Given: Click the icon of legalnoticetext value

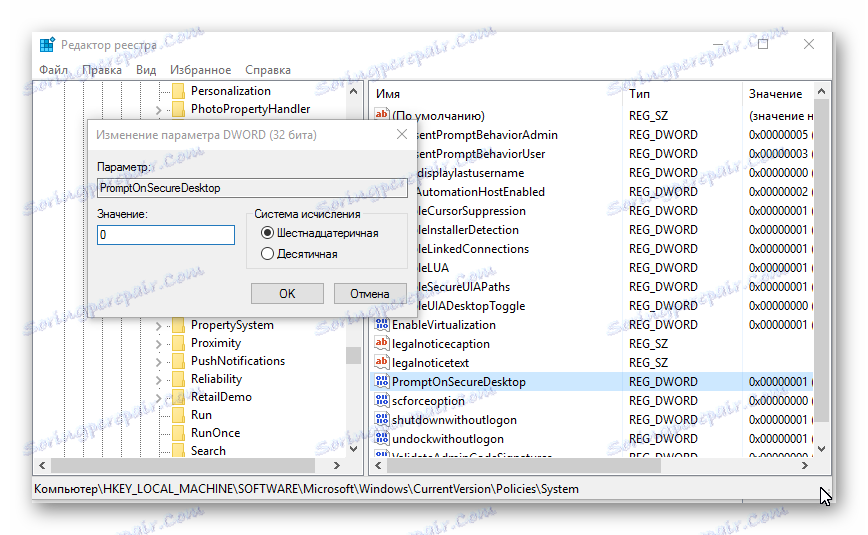Looking at the screenshot, I should pyautogui.click(x=381, y=362).
